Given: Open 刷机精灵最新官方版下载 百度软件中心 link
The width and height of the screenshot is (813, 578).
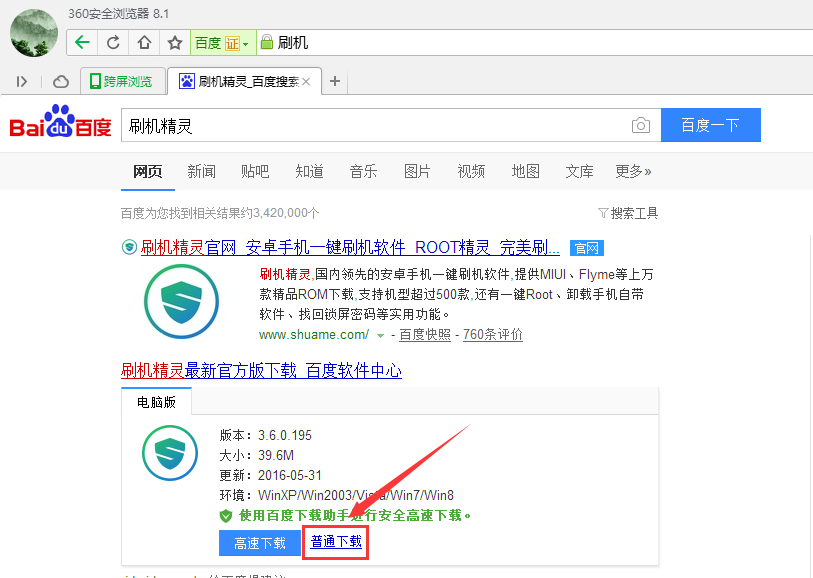Looking at the screenshot, I should [x=261, y=371].
